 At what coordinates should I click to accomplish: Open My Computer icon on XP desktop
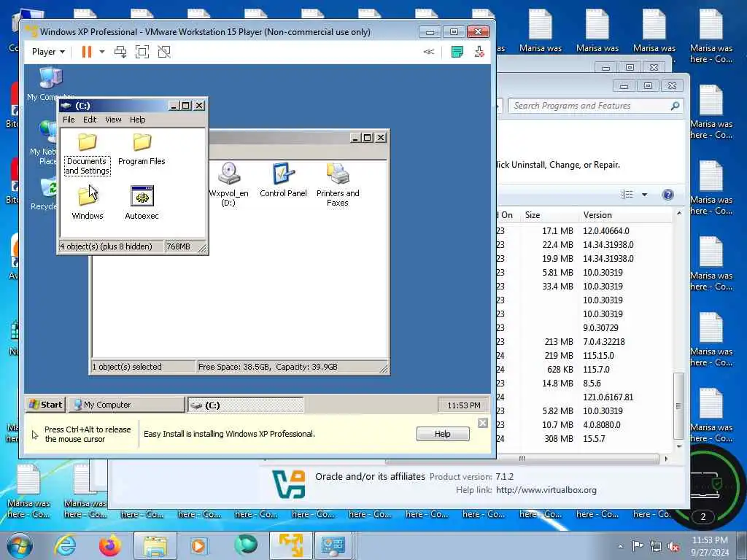pos(50,85)
